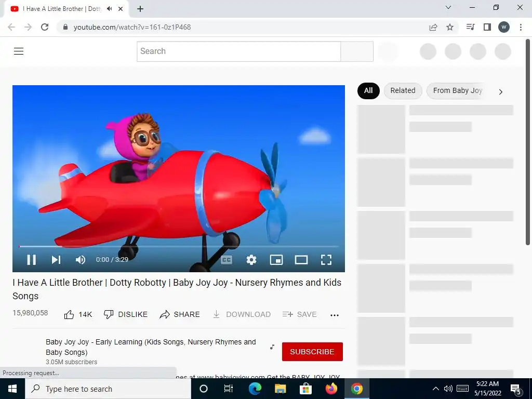The image size is (532, 399).
Task: Open the Windows Start menu
Action: pyautogui.click(x=12, y=389)
